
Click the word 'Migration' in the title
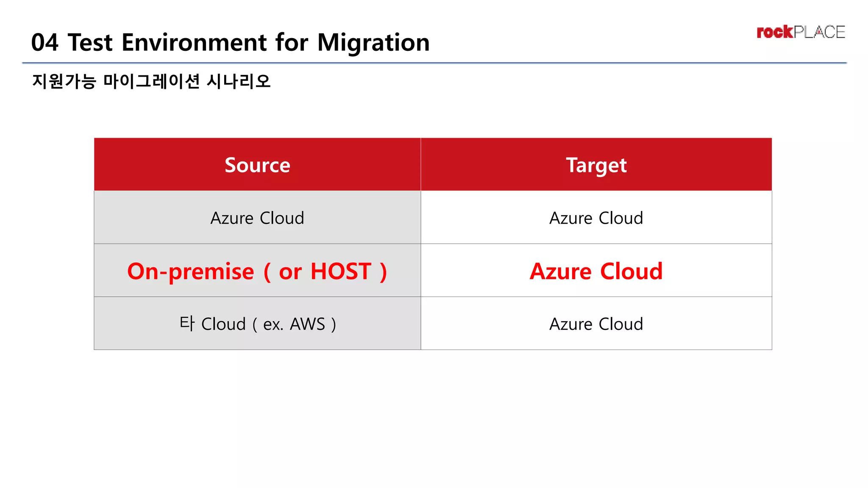coord(373,42)
